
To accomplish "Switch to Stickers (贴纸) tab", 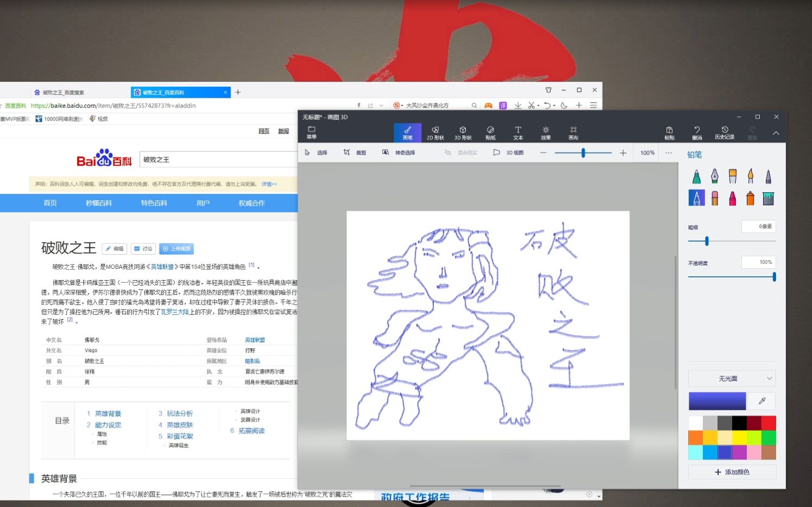I will pyautogui.click(x=490, y=133).
